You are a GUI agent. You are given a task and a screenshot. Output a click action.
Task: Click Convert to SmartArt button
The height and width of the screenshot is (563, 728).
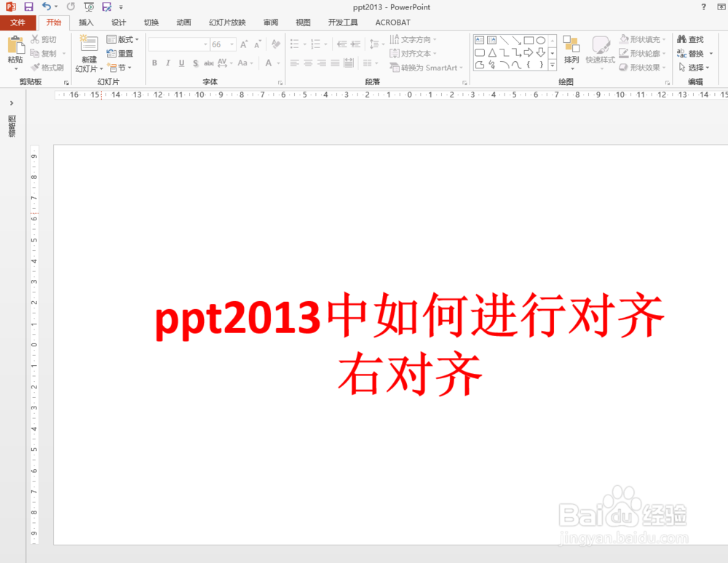[426, 68]
